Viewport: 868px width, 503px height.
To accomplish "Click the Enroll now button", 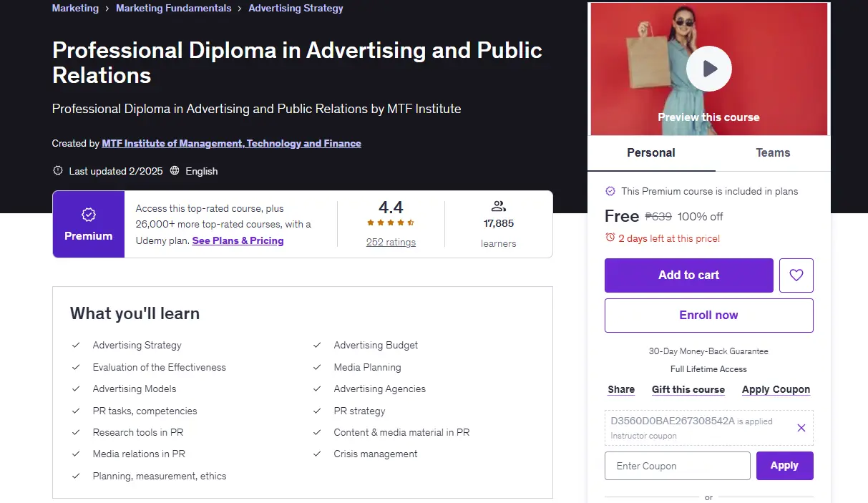I will coord(709,316).
